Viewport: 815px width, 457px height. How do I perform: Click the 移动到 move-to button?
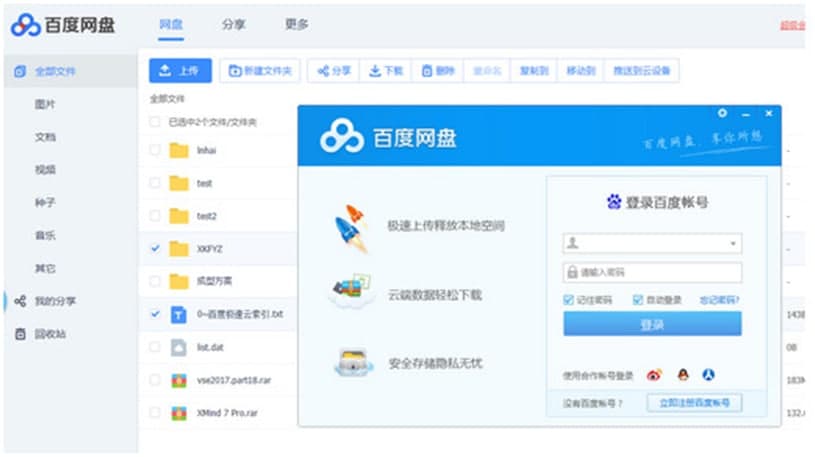pyautogui.click(x=581, y=71)
